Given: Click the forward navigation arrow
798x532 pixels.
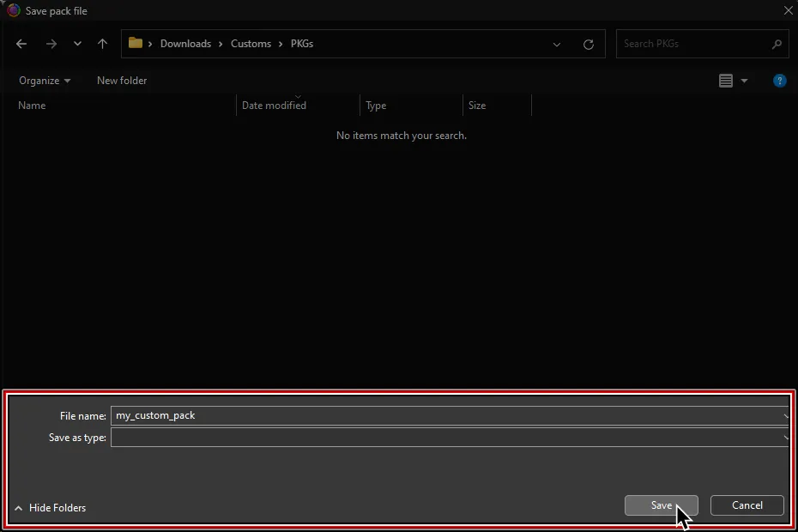Looking at the screenshot, I should 51,44.
